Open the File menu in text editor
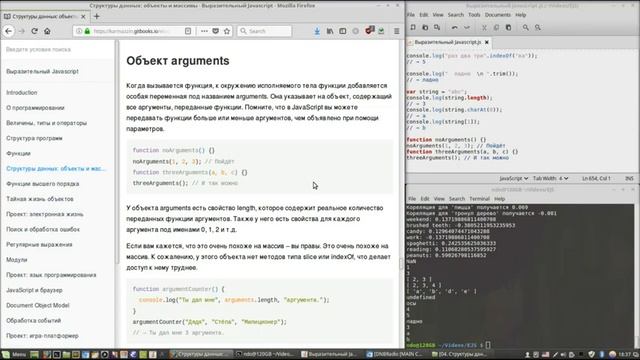Image resolution: width=640 pixels, height=360 pixels. [411, 15]
